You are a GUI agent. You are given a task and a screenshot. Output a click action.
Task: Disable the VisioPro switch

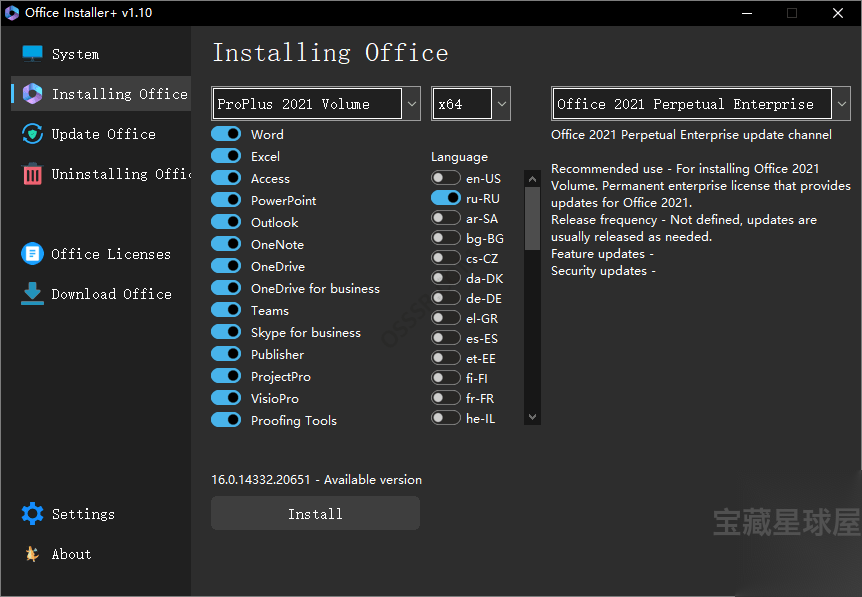[226, 397]
